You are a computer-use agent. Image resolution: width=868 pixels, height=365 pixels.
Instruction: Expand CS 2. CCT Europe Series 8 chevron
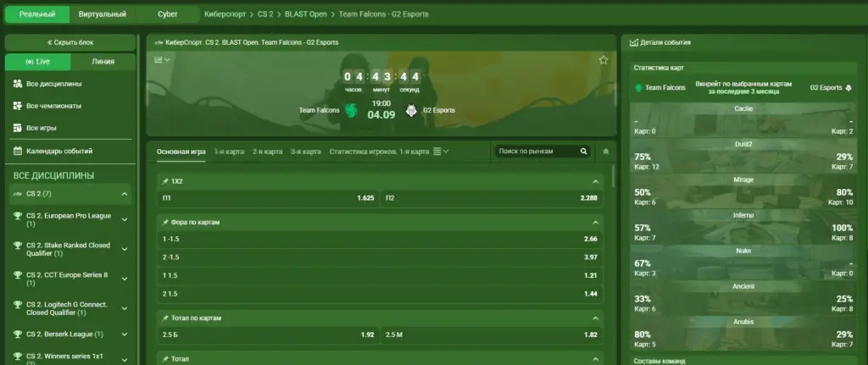[125, 279]
